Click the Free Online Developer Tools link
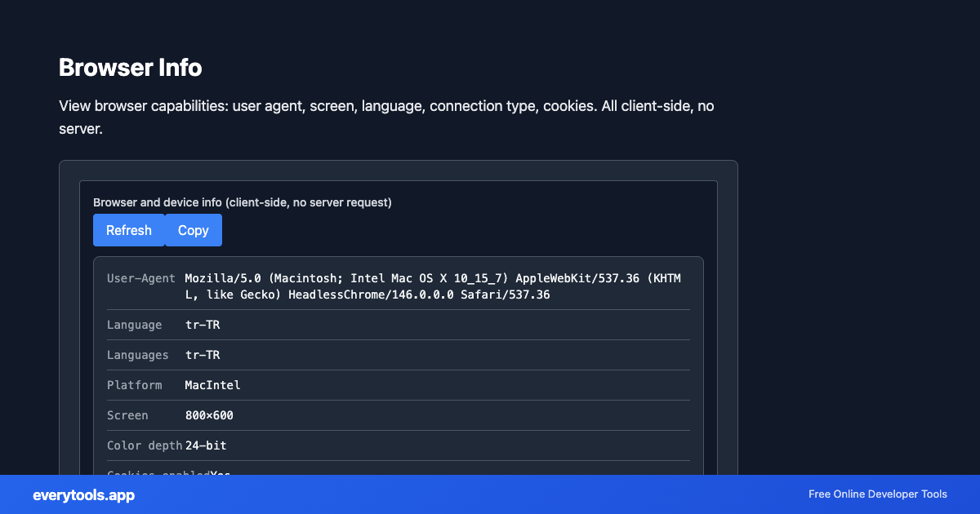980x514 pixels. point(877,494)
